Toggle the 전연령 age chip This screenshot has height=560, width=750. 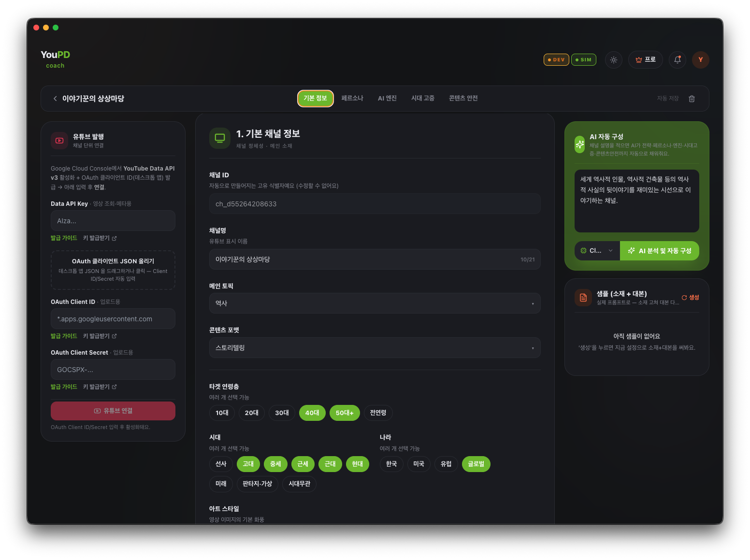[378, 413]
